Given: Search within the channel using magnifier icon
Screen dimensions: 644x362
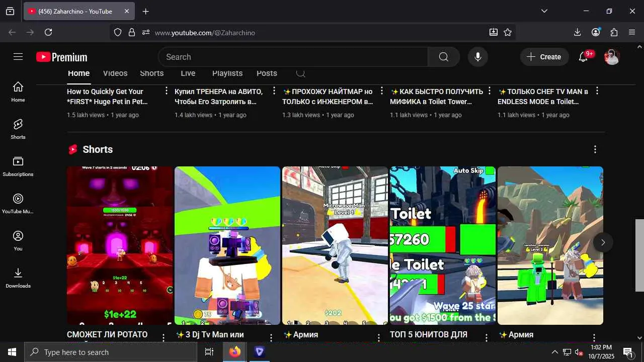Looking at the screenshot, I should (x=300, y=73).
